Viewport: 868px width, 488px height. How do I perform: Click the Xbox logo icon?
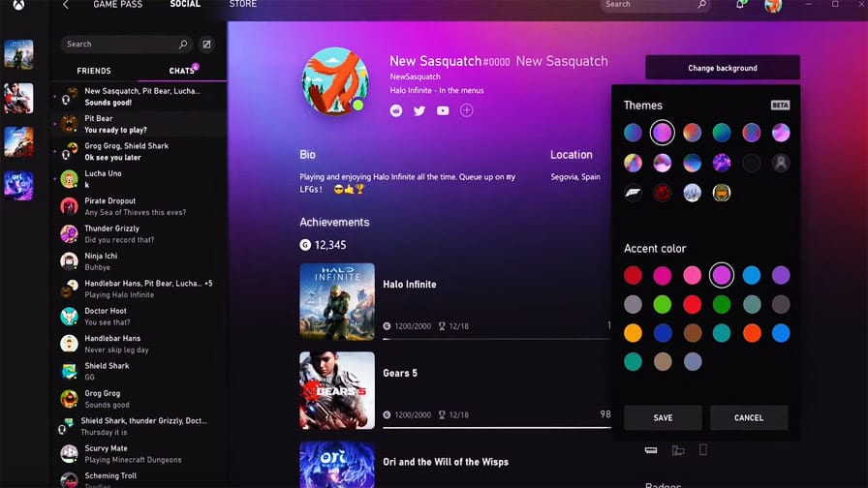coord(18,5)
